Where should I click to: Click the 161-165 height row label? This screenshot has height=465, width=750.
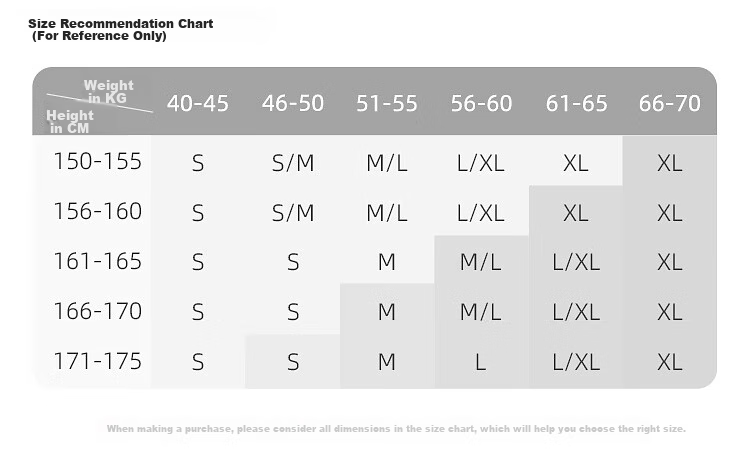coord(98,261)
